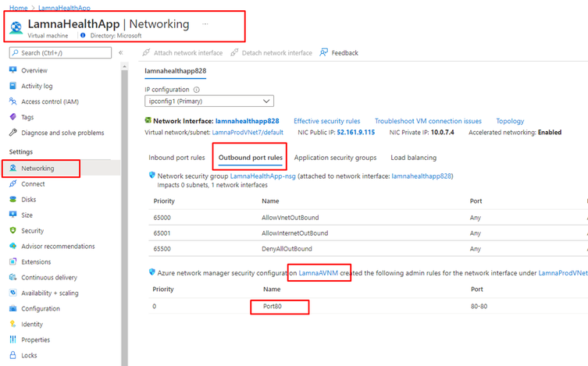The height and width of the screenshot is (366, 588).
Task: Open LamnaHealthApp-nsg security group link
Action: [x=263, y=176]
